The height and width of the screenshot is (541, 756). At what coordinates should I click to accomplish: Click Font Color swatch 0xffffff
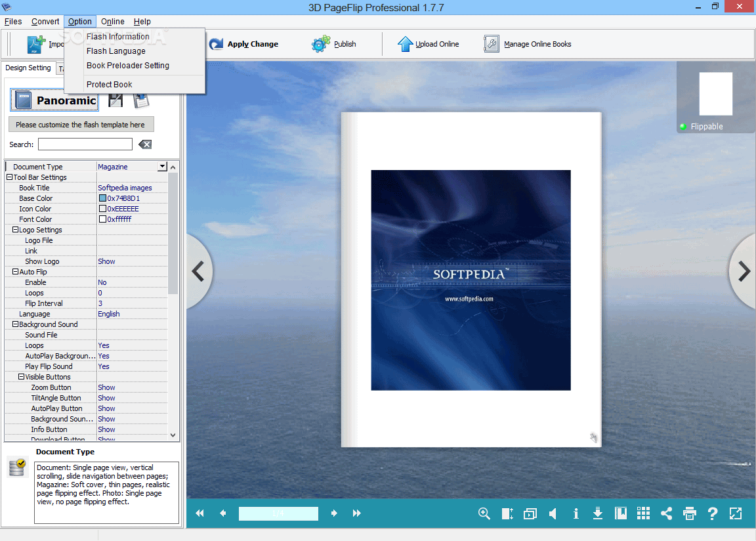coord(102,219)
